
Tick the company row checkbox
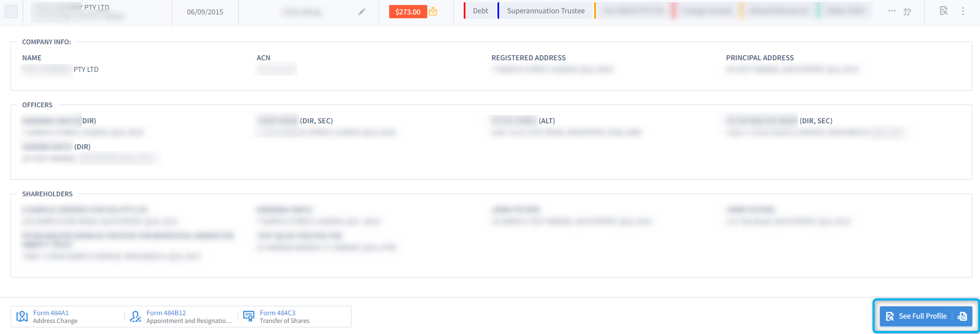[11, 12]
